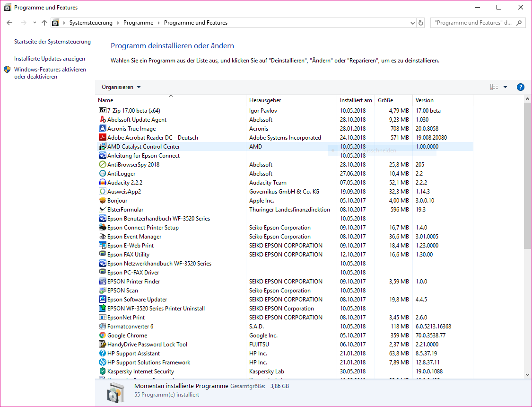
Task: Click the HP Support Solutions Framework icon
Action: coord(103,362)
